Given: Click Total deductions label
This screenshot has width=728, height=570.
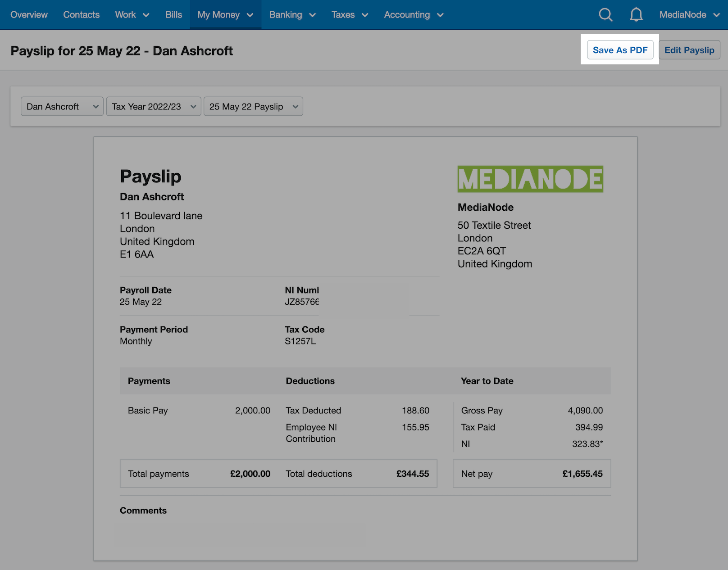Looking at the screenshot, I should coord(319,474).
